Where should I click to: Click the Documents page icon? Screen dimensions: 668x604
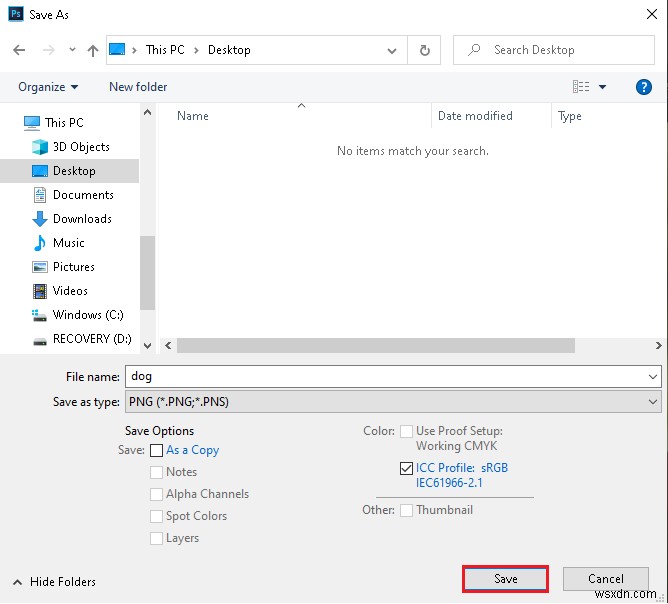click(40, 195)
